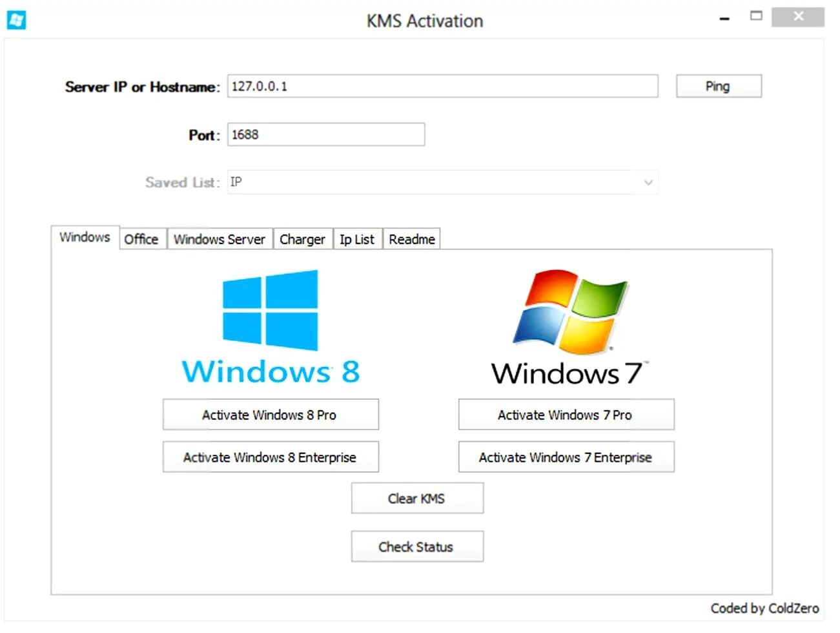Click the 'Server IP or Hostname:' label
Viewport: 840px width, 633px height.
[142, 87]
